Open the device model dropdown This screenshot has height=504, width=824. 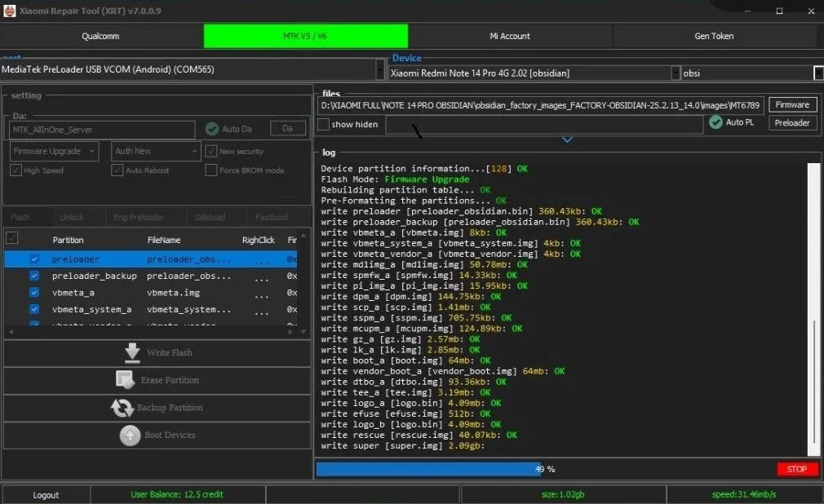(676, 73)
